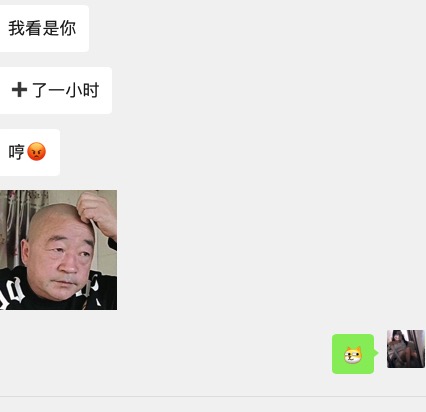Click the green sent message bubble
Screen dimensions: 426x412
[x=353, y=354]
